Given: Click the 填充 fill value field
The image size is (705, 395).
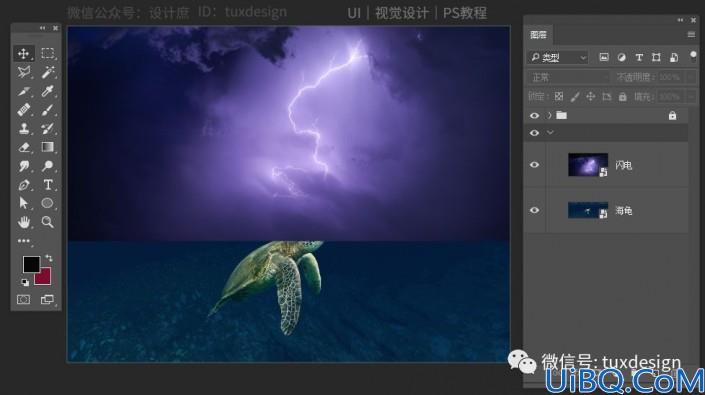Looking at the screenshot, I should [x=671, y=97].
